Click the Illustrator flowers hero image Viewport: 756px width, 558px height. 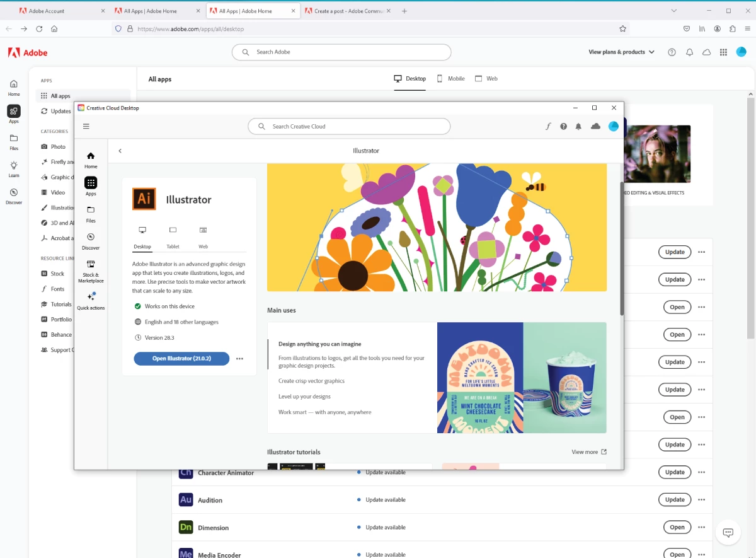coord(437,227)
